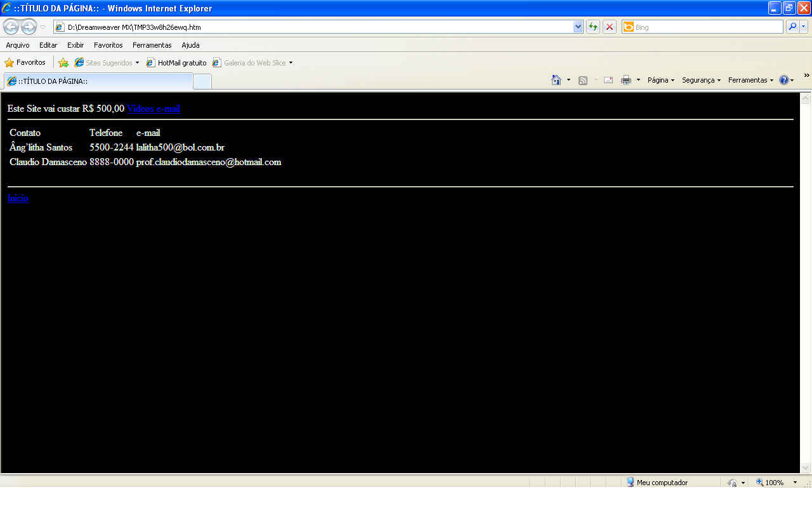Viewport: 812px width, 508px height.
Task: Expand the zoom level dropdown arrow
Action: [x=795, y=483]
